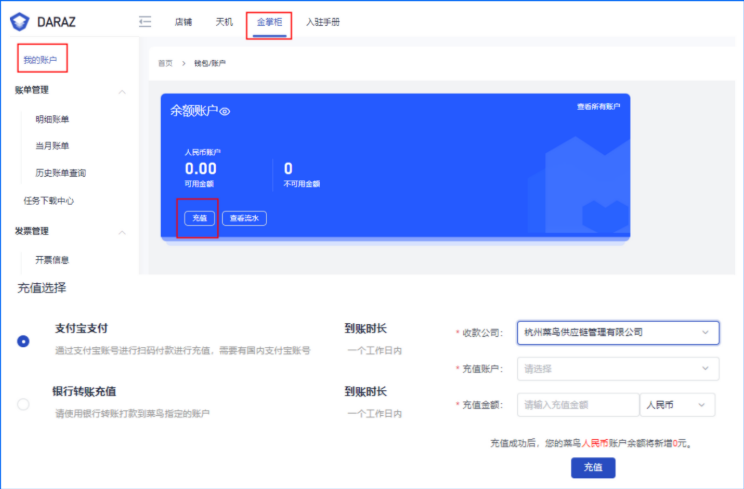Open the 充值账户 dropdown
744x489 pixels.
click(x=618, y=369)
